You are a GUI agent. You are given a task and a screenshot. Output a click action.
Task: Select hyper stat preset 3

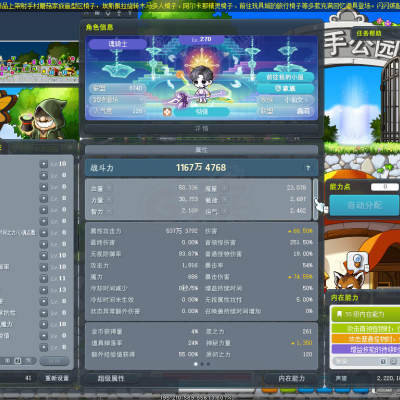tap(29, 361)
